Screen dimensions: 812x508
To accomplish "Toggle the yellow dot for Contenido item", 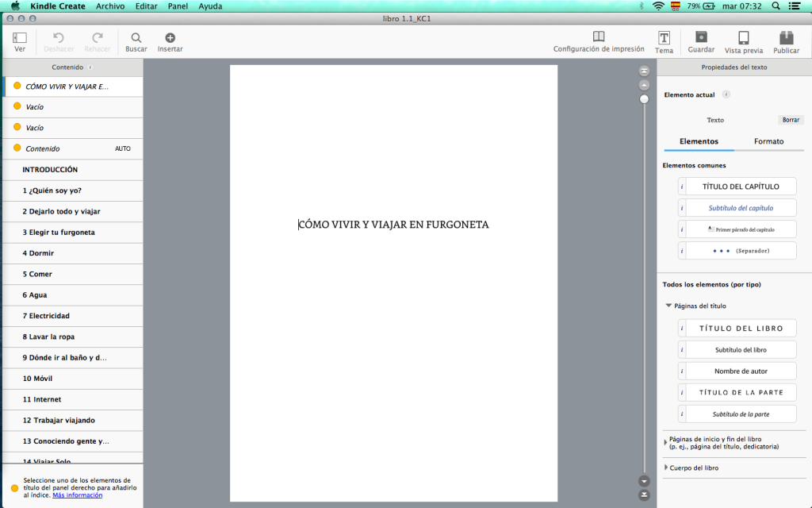I will pos(17,148).
